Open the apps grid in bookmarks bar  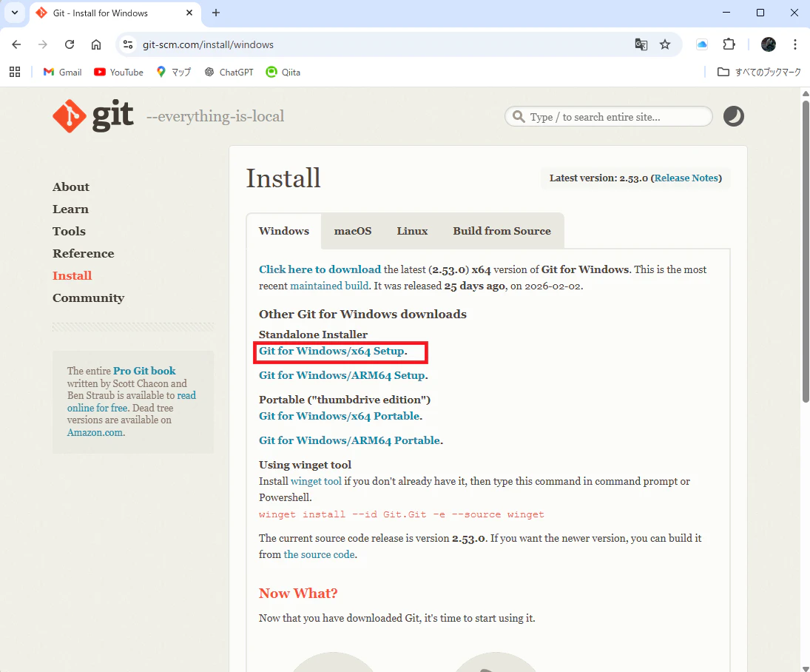tap(15, 72)
